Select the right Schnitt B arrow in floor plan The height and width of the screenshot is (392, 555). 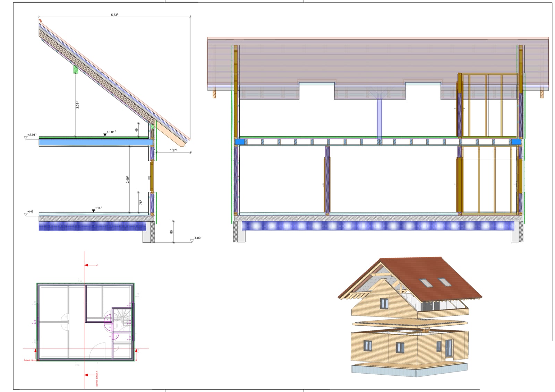point(136,351)
